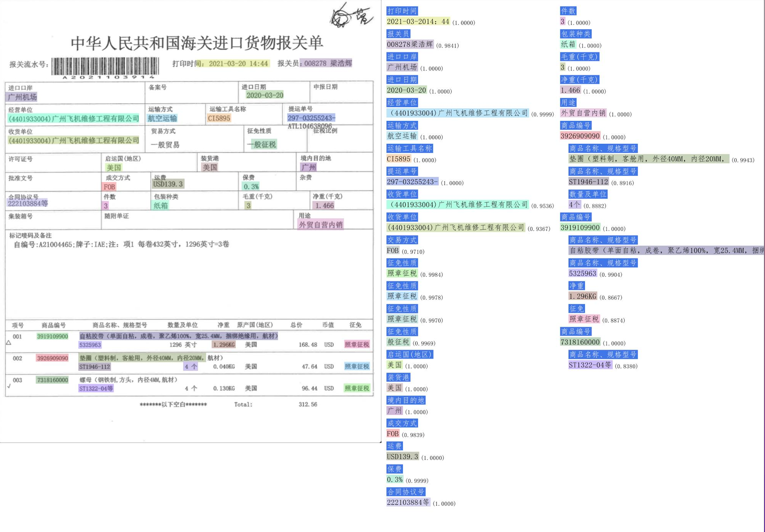765x532 pixels.
Task: Select result value 0.3% scored 0.9999
Action: (395, 480)
